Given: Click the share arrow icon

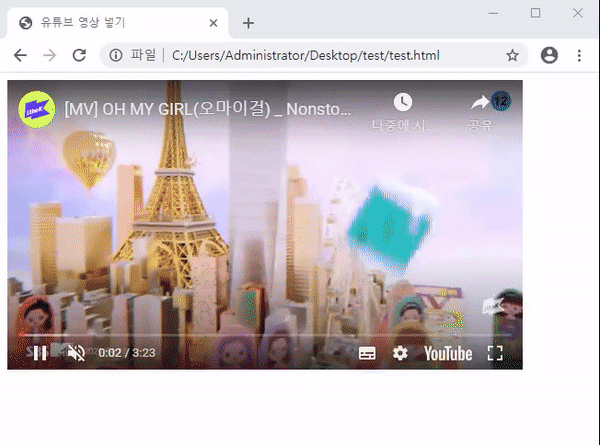Looking at the screenshot, I should [480, 103].
